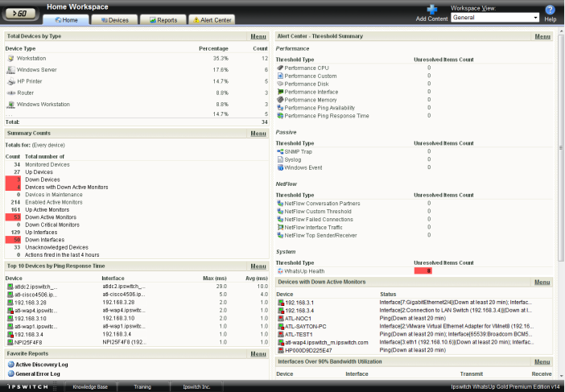Click the vertical scrollbar on right
Screen dimensions: 565x392
click(561, 147)
